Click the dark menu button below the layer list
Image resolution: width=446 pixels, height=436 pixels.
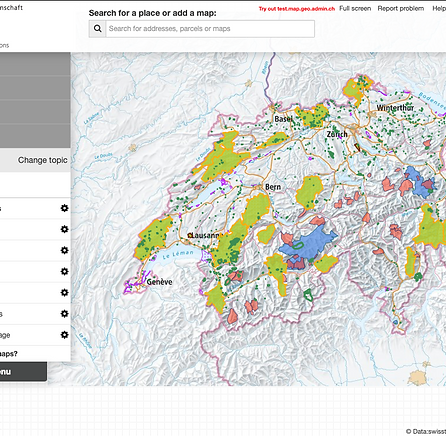(23, 372)
